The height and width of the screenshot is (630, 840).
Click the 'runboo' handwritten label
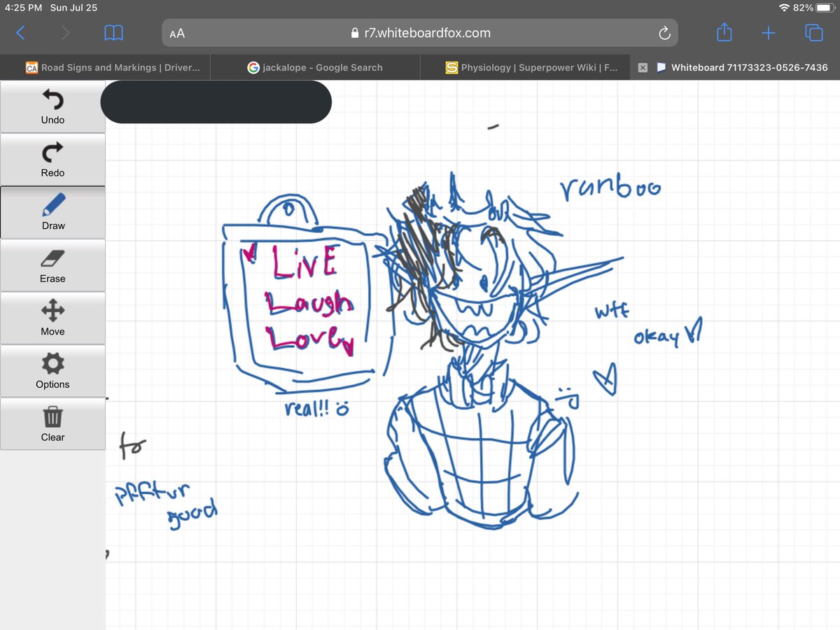tap(610, 187)
